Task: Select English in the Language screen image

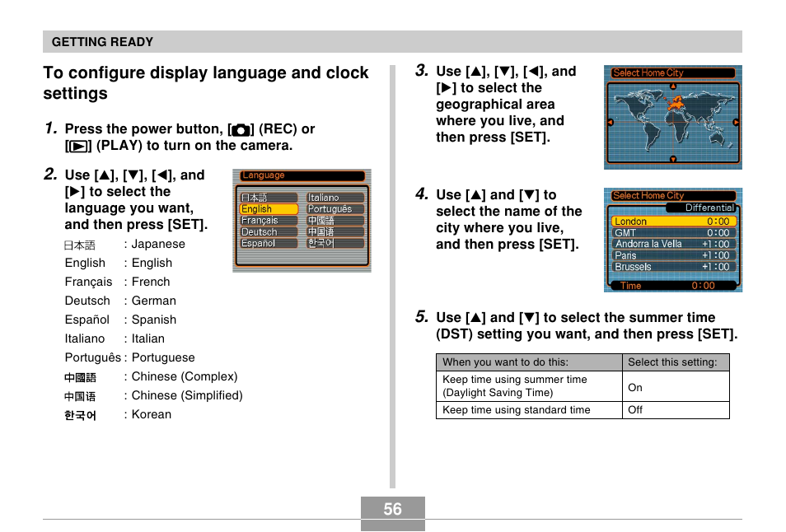Action: 269,209
